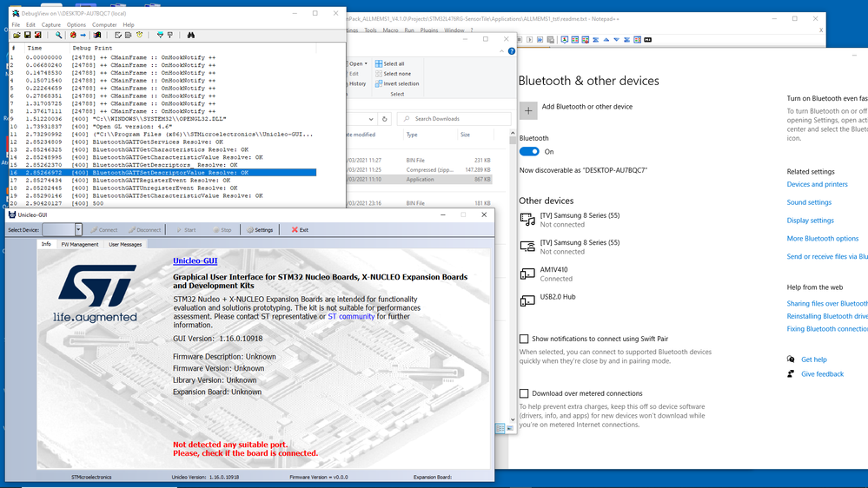Select the Info tab in Unicleo-GUI

(46, 244)
